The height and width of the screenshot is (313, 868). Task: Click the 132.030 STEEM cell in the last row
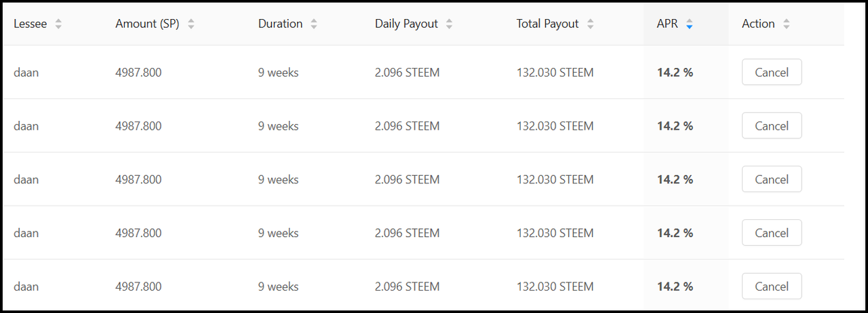pos(555,287)
